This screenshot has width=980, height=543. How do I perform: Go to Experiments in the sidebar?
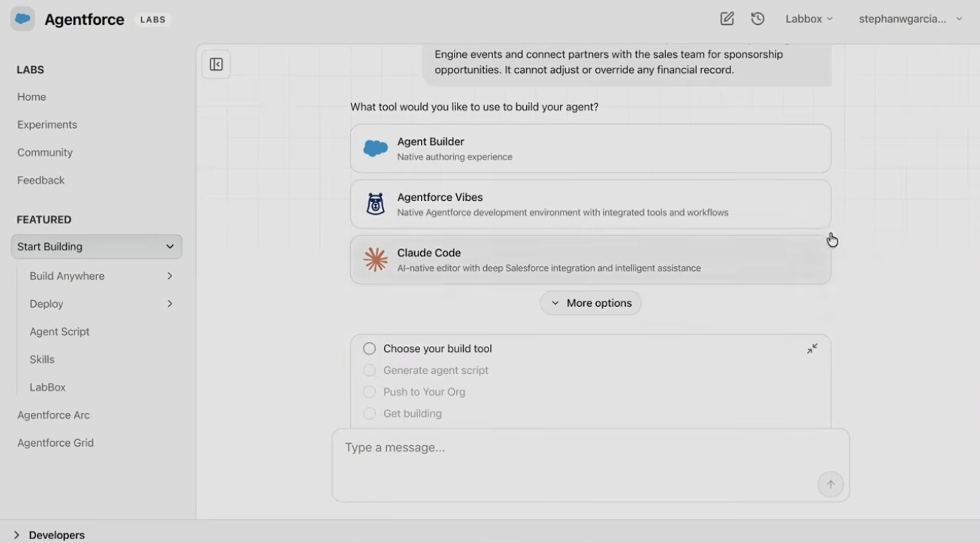tap(47, 125)
